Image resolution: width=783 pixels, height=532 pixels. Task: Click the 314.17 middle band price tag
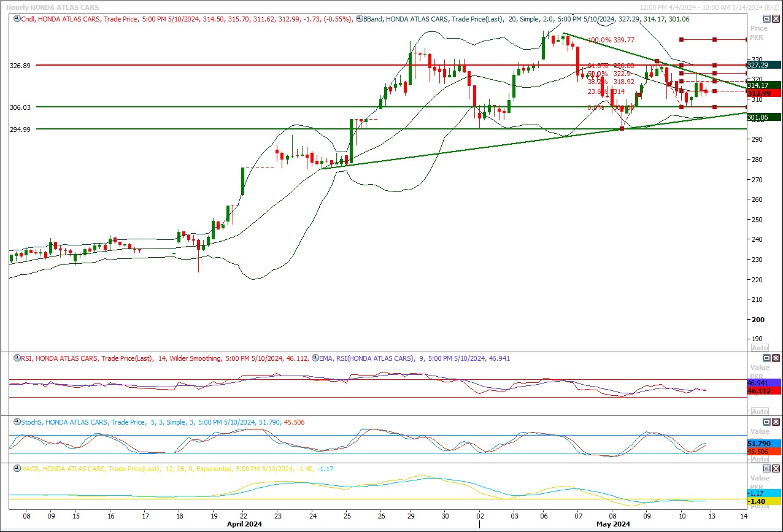click(764, 85)
